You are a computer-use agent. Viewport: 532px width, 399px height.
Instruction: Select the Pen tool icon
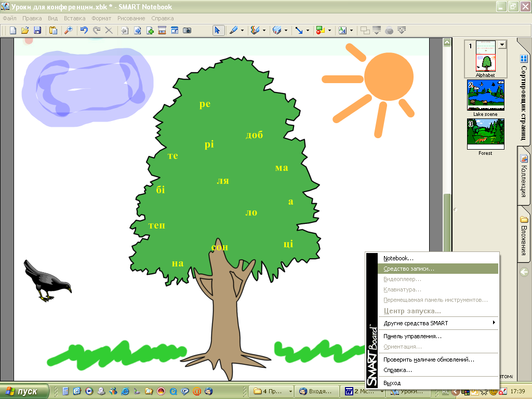[233, 30]
